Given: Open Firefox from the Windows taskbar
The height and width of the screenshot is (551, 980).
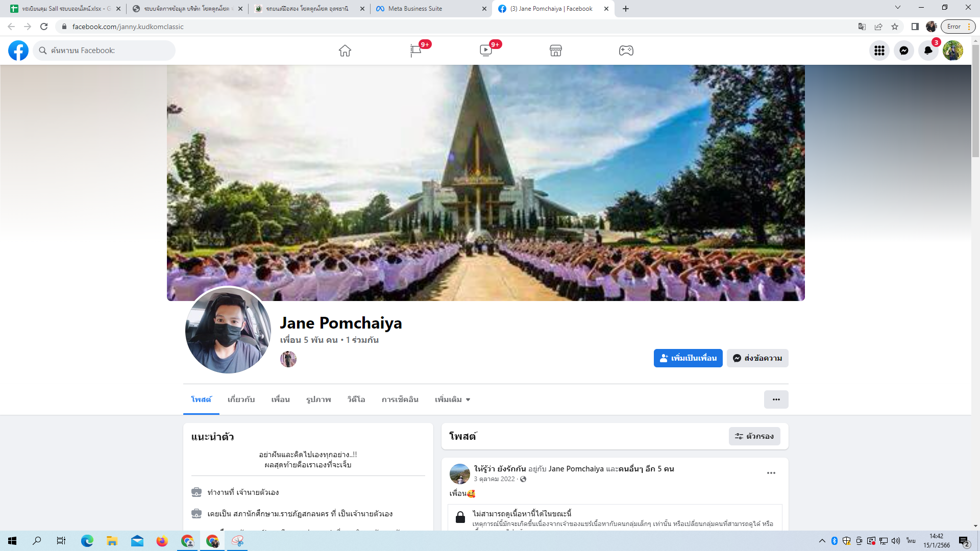Looking at the screenshot, I should (162, 541).
